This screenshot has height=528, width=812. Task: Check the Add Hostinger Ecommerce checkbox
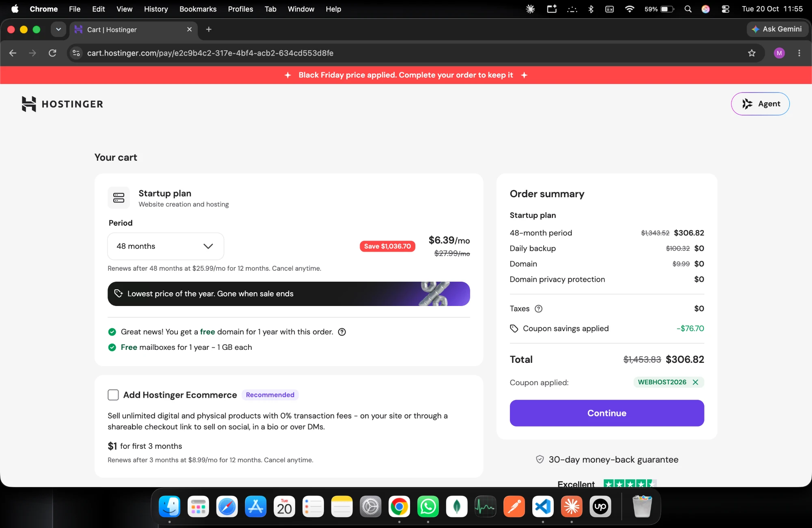tap(113, 395)
